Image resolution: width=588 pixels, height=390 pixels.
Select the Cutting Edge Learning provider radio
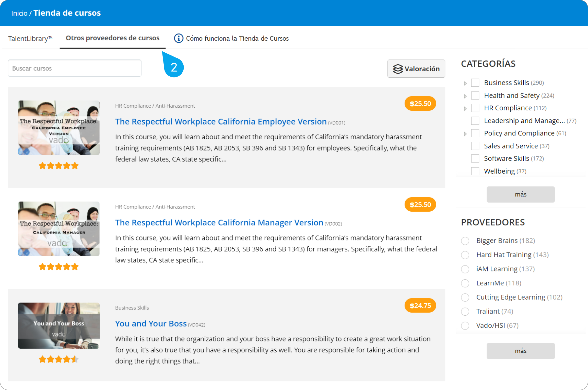(x=465, y=297)
